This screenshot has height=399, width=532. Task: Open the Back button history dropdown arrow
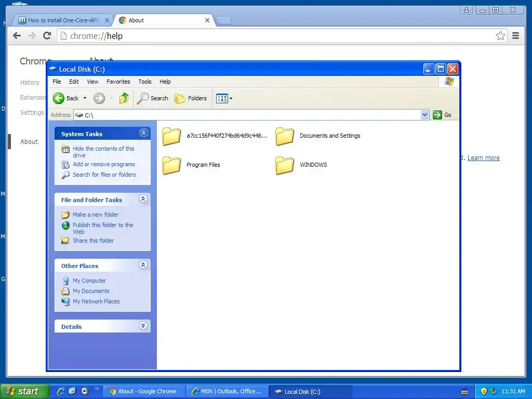point(85,98)
